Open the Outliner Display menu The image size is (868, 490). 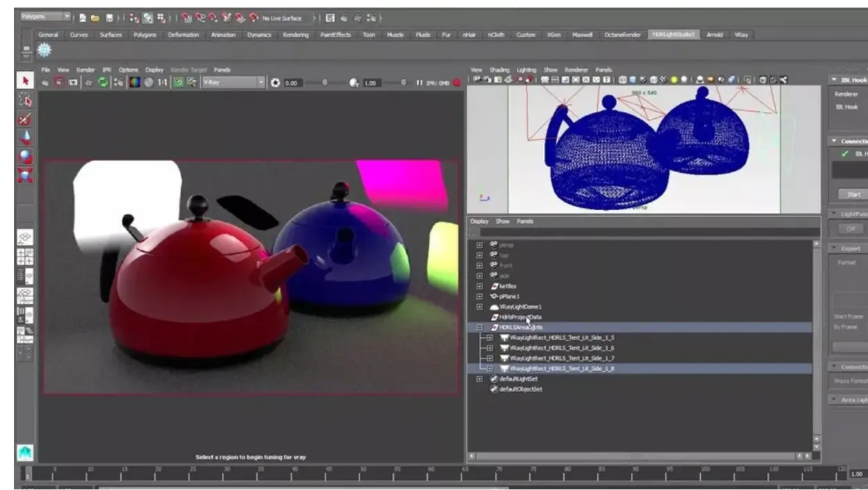coord(480,221)
